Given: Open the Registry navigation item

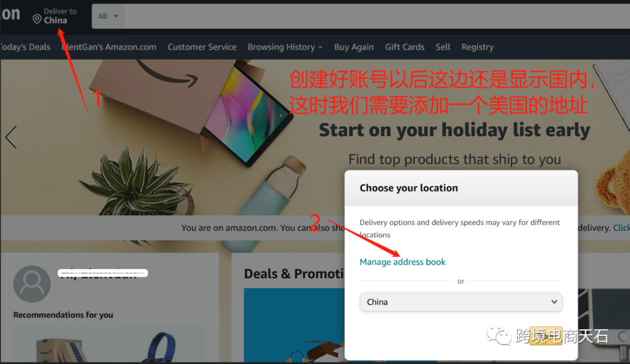Looking at the screenshot, I should click(477, 47).
